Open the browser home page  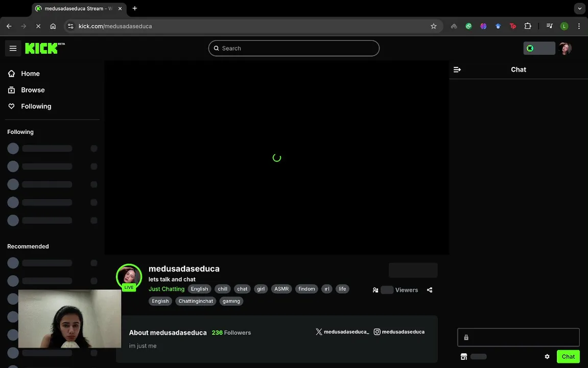(x=53, y=26)
